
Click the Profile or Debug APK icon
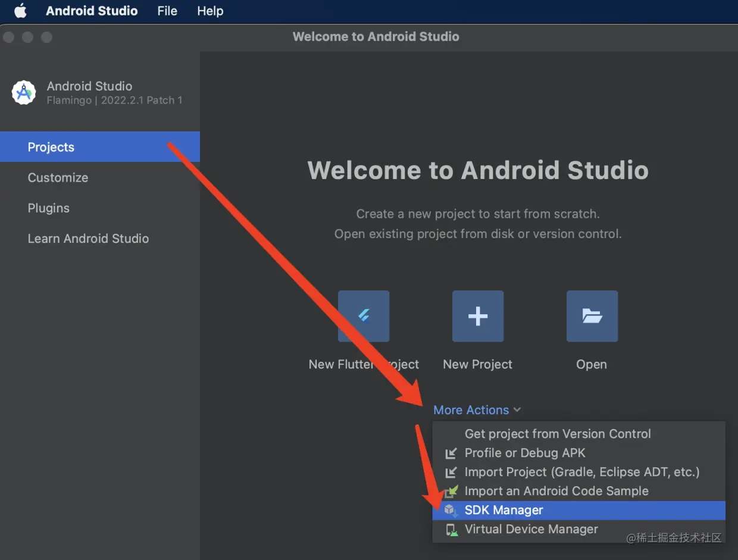tap(451, 453)
